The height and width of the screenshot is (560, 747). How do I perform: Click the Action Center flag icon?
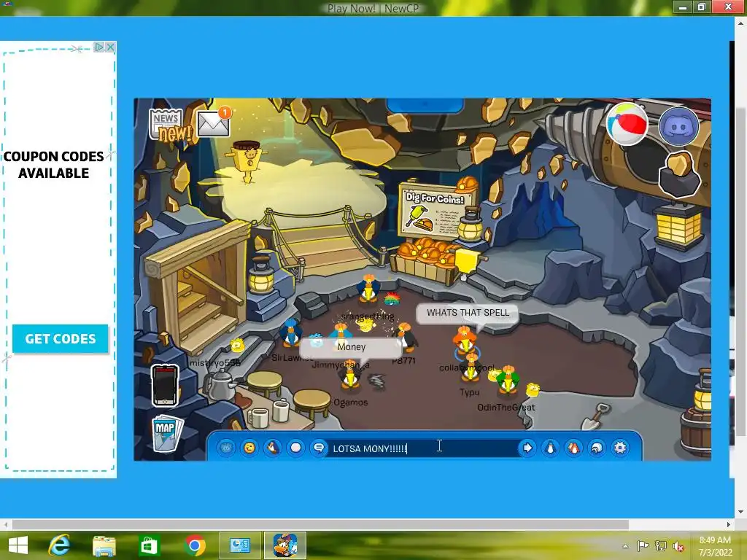pos(643,546)
